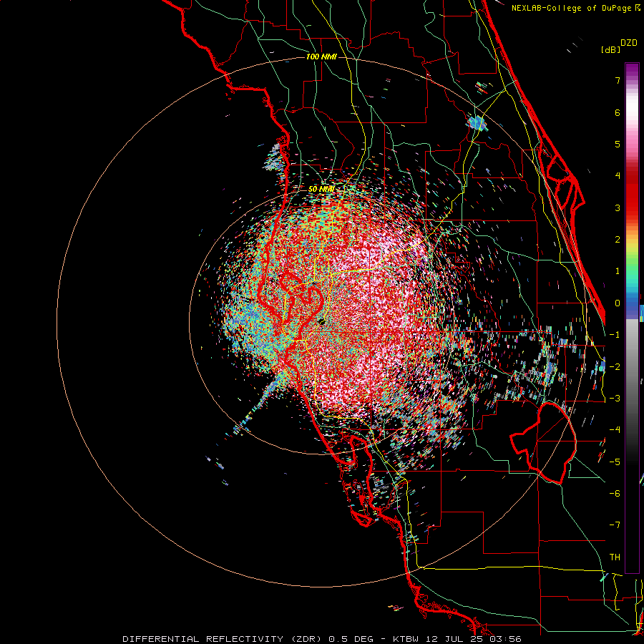Click the [dB] units label
644x644 pixels.
611,49
